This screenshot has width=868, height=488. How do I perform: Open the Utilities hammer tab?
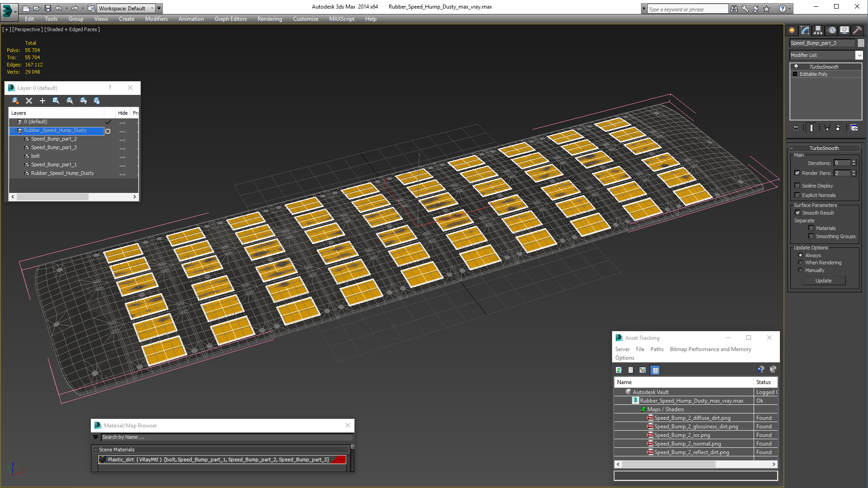coord(857,30)
